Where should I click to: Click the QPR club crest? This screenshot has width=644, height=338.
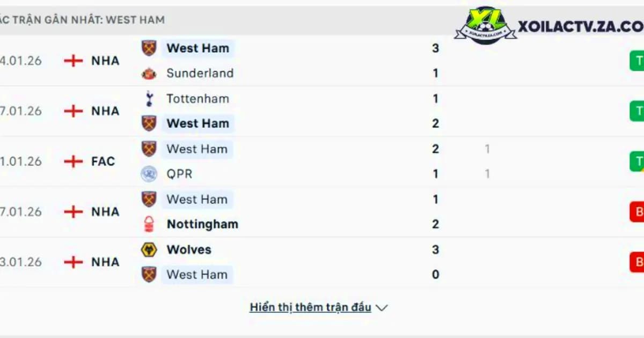[x=149, y=174]
